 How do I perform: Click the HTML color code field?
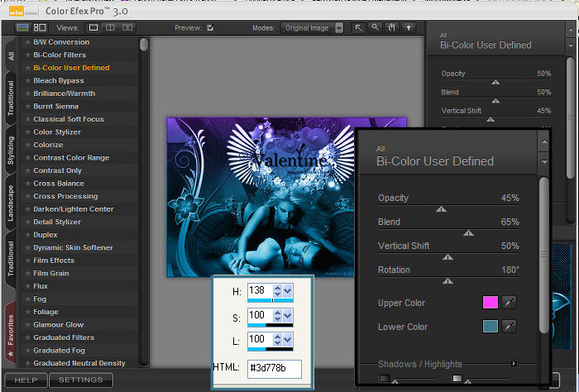273,369
